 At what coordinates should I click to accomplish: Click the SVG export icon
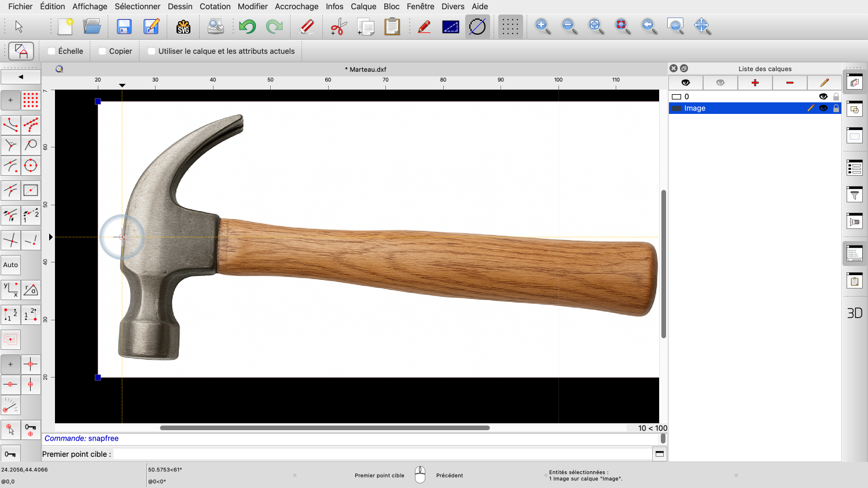click(x=183, y=27)
